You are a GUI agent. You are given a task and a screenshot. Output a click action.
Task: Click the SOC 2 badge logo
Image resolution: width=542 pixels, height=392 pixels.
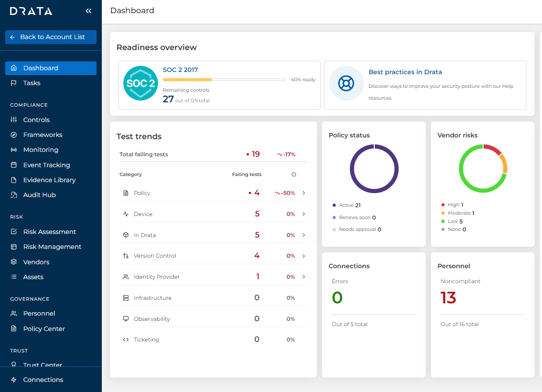(140, 83)
